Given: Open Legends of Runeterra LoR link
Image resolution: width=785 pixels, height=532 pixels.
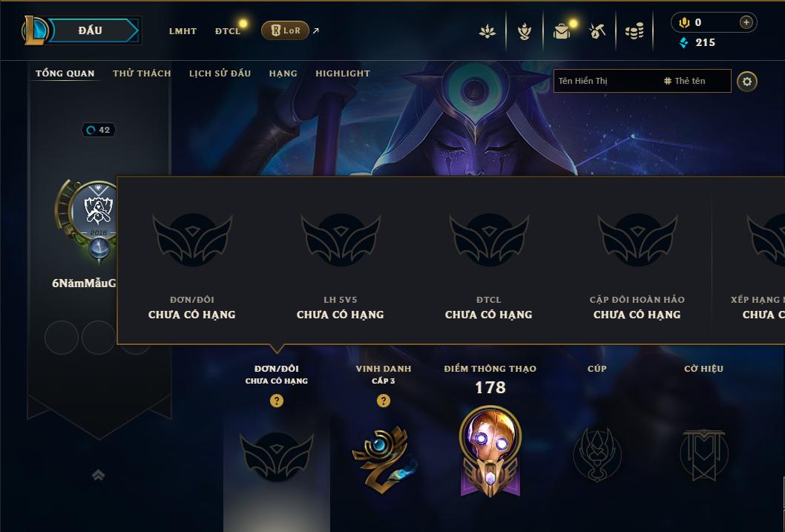Looking at the screenshot, I should coord(286,30).
